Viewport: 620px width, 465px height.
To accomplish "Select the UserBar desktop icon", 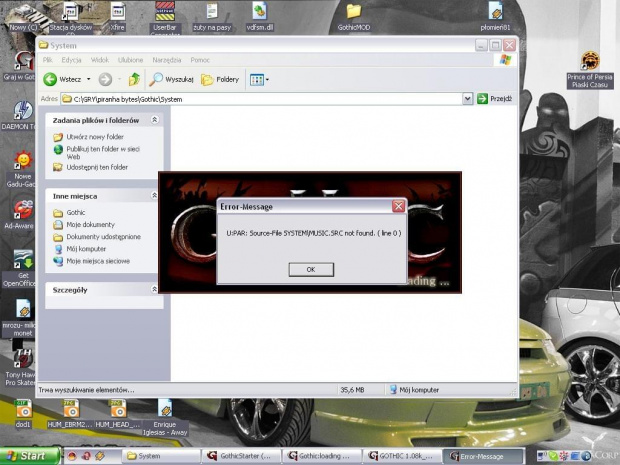I will [165, 18].
